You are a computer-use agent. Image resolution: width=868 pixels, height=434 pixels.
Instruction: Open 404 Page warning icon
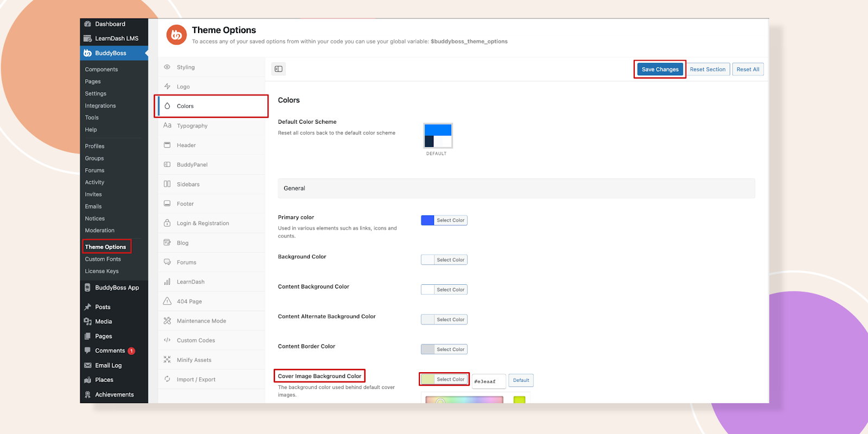click(167, 301)
